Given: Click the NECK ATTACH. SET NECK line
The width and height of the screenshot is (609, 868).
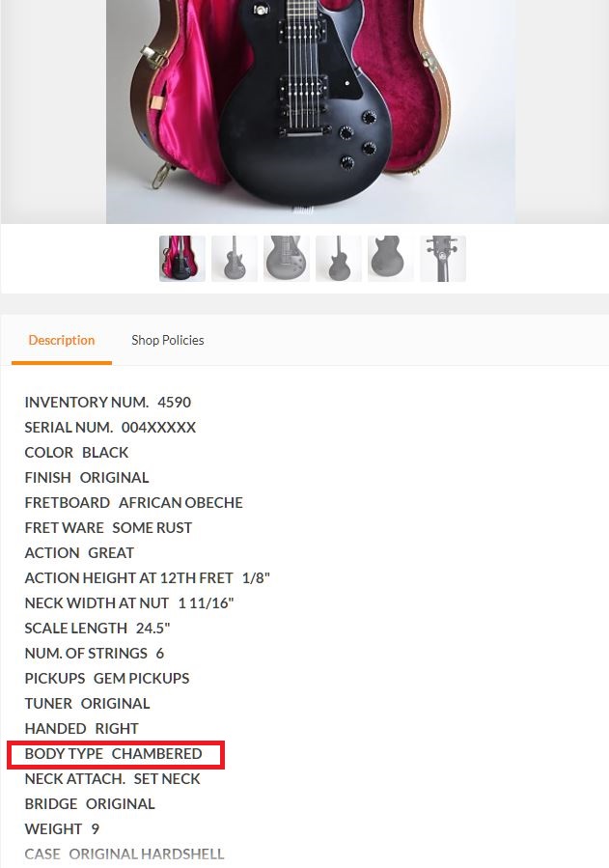Looking at the screenshot, I should point(112,779).
